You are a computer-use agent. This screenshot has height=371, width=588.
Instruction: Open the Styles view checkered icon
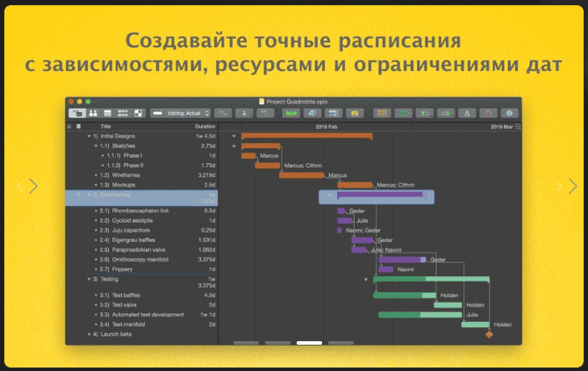click(x=139, y=113)
